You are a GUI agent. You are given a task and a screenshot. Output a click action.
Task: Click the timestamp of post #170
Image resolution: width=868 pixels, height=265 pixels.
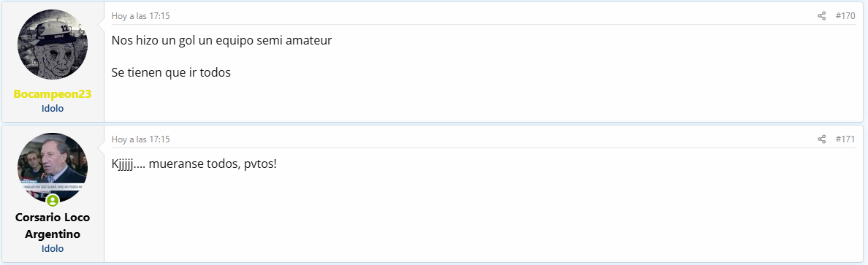[140, 16]
